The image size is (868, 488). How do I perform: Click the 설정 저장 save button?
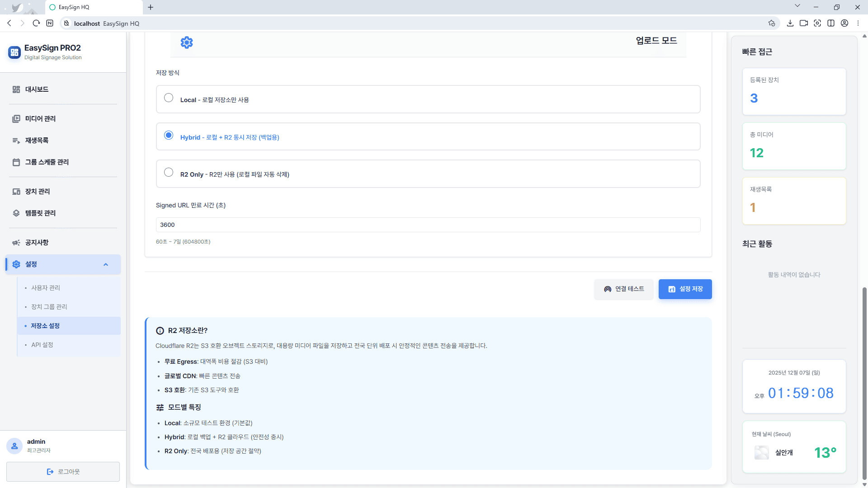tap(685, 289)
